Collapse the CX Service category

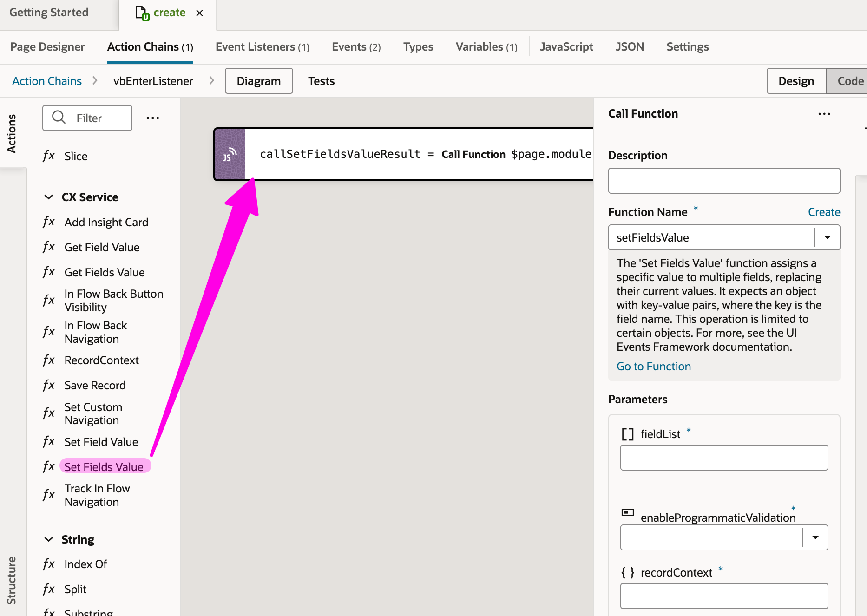click(x=48, y=197)
